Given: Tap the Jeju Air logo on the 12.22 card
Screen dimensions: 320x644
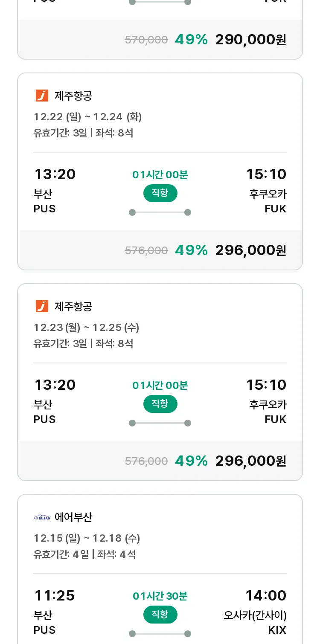Looking at the screenshot, I should click(x=42, y=96).
